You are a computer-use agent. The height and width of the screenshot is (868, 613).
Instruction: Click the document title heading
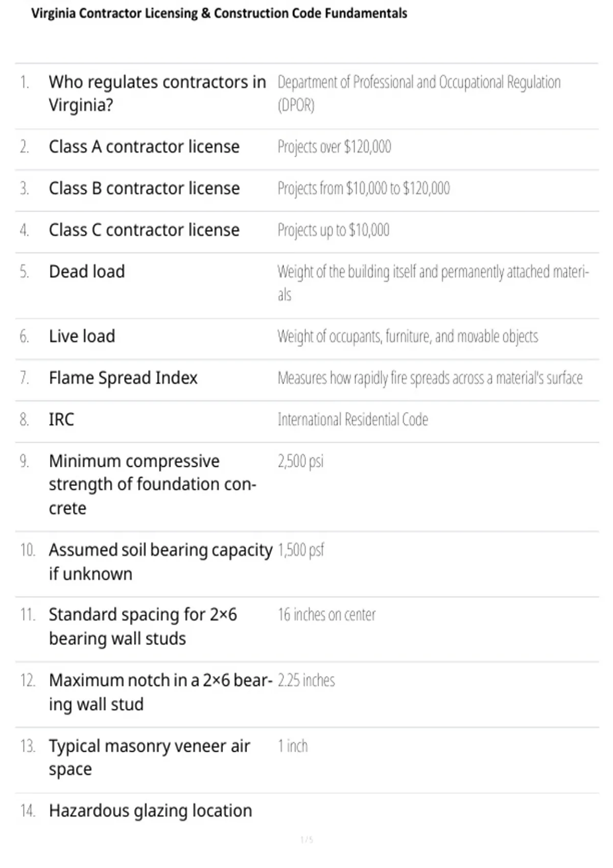click(x=219, y=13)
